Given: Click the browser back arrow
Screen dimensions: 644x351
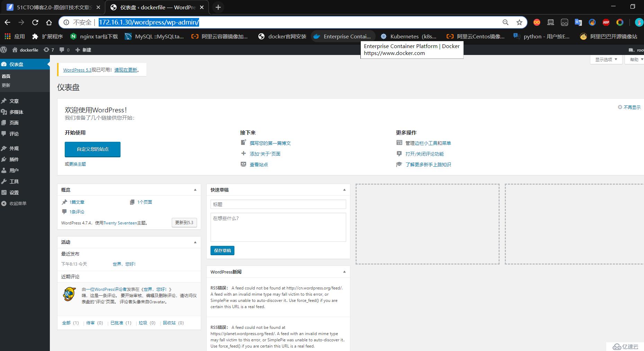Looking at the screenshot, I should [x=7, y=22].
